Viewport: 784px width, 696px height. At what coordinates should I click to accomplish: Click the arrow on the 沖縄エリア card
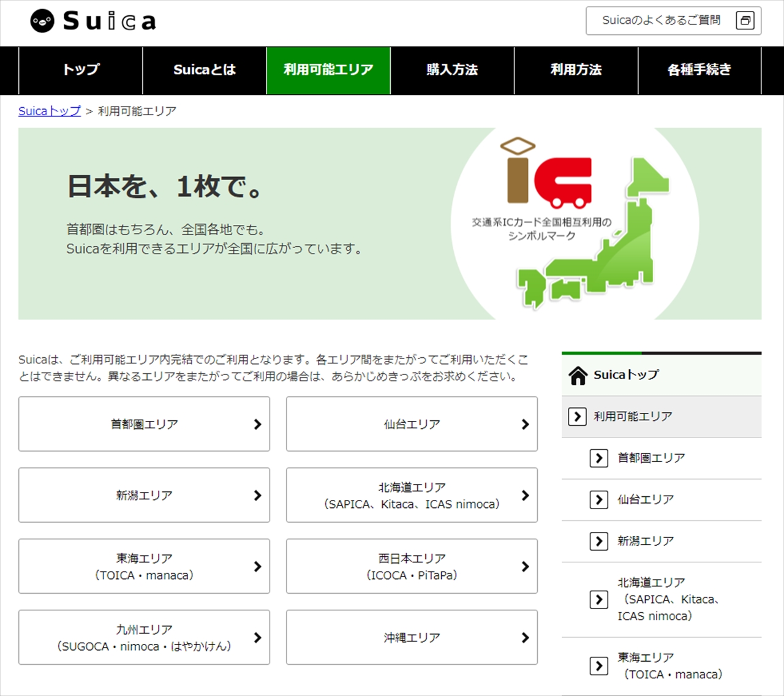(525, 637)
